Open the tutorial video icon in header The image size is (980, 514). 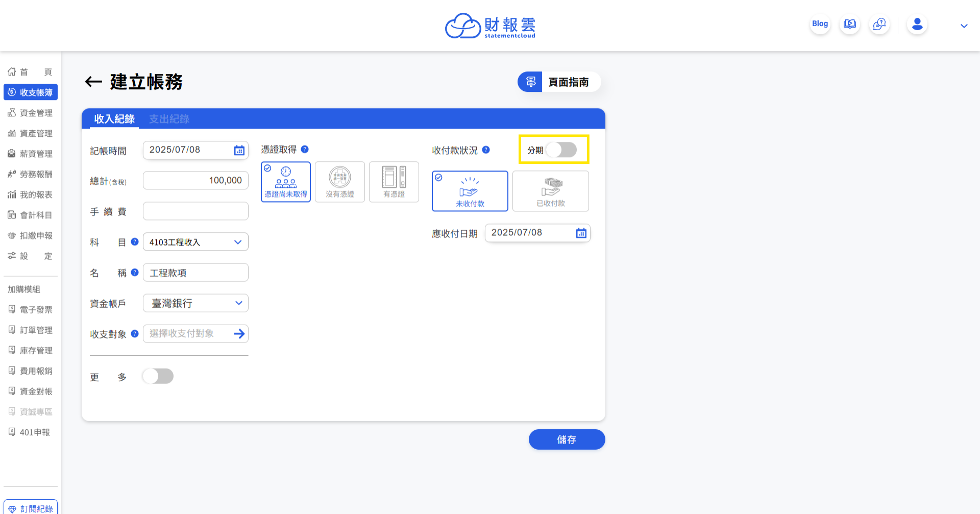pyautogui.click(x=850, y=25)
